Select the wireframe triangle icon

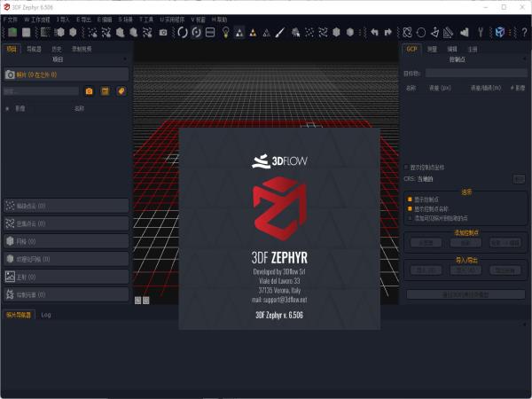tap(267, 33)
